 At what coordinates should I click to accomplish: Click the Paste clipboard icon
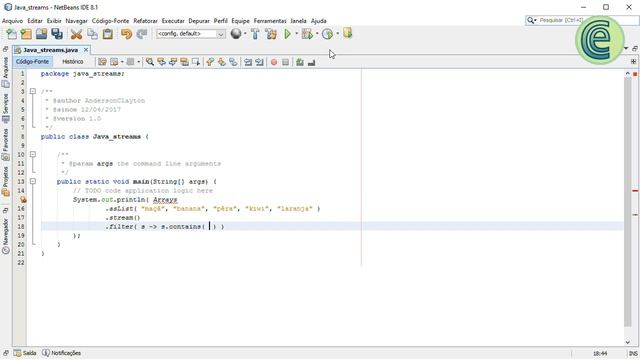point(108,34)
